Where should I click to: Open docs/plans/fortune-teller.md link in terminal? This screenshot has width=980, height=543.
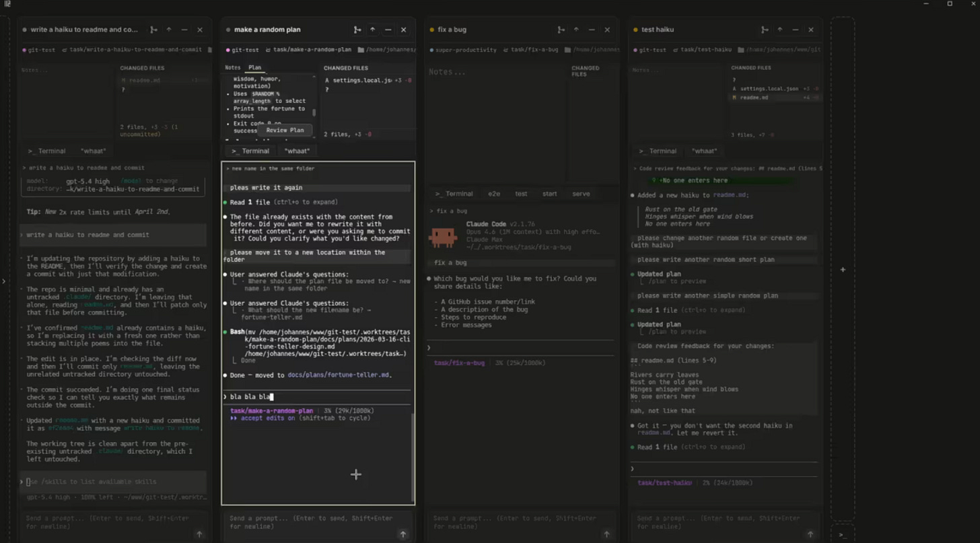tap(339, 375)
